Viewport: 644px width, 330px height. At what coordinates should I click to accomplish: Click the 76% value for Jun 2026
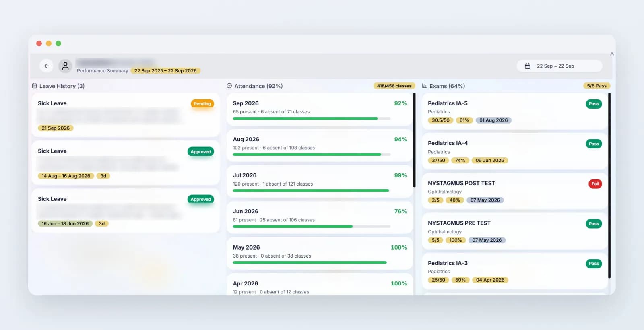[x=400, y=211]
